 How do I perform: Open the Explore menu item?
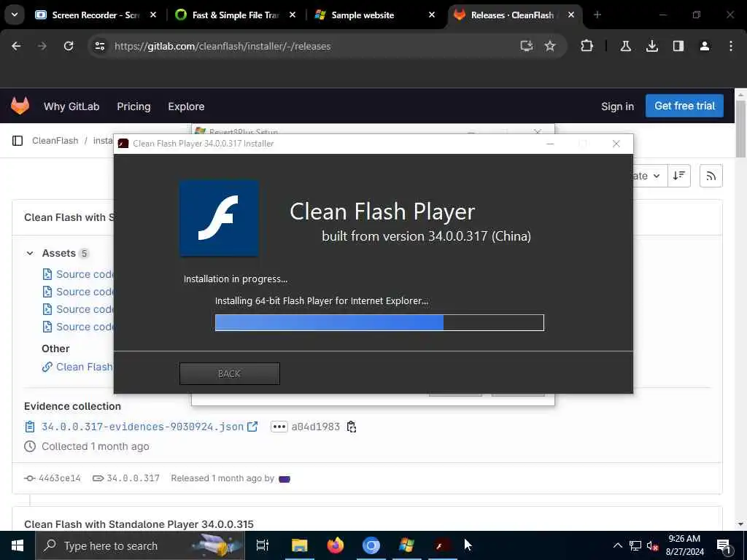186,106
